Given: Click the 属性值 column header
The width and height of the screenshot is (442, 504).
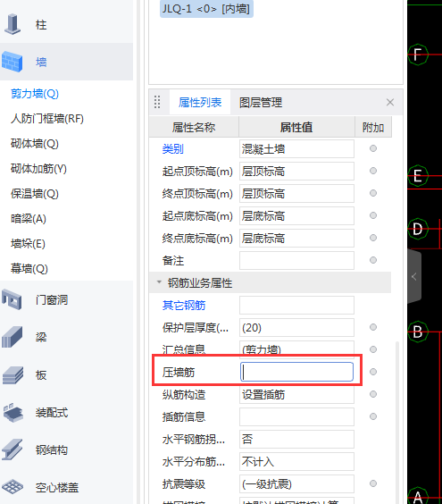Looking at the screenshot, I should (296, 127).
